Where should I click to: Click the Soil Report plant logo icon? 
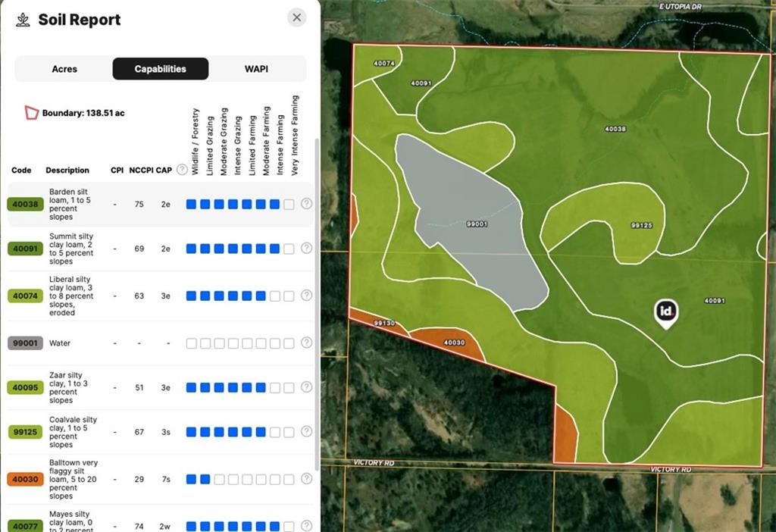(x=23, y=20)
